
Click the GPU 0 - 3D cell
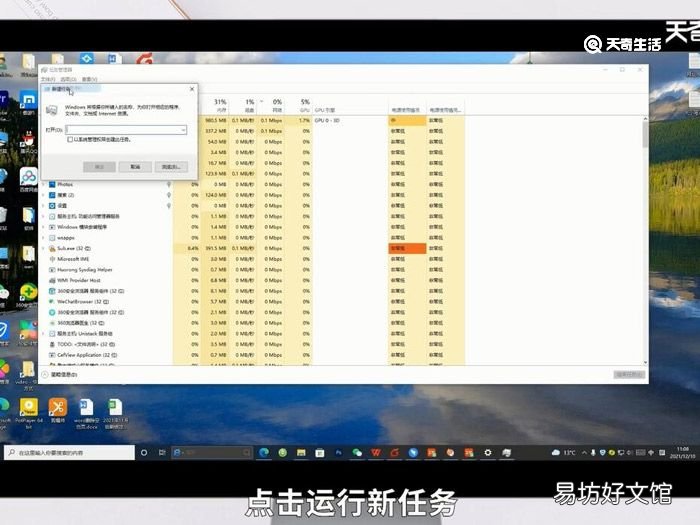point(350,121)
